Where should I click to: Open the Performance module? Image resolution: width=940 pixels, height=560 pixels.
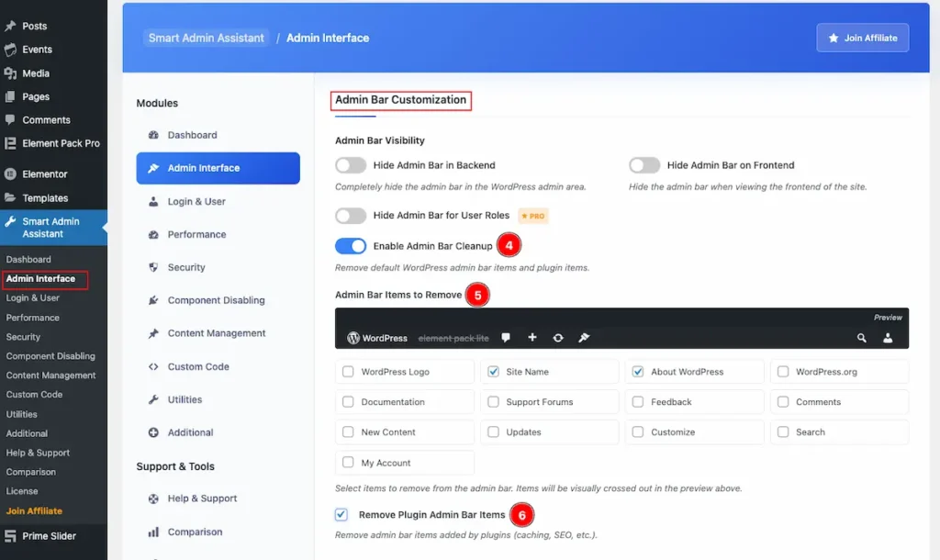[218, 234]
